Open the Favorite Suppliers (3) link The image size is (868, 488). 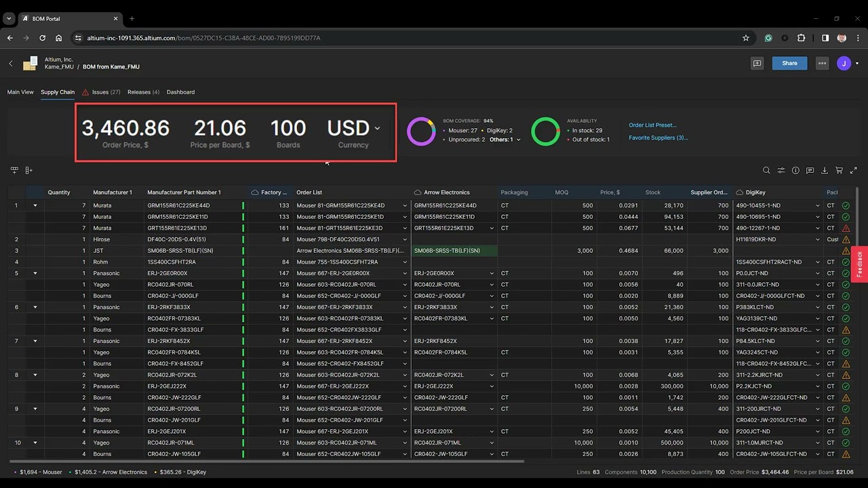point(658,138)
